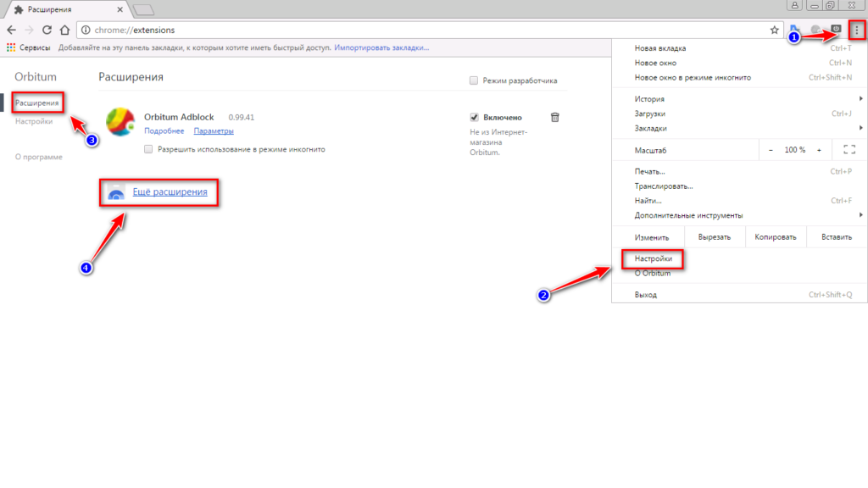868x488 pixels.
Task: Uncheck the Включено checkbox for Orbitum Adblock
Action: point(474,117)
